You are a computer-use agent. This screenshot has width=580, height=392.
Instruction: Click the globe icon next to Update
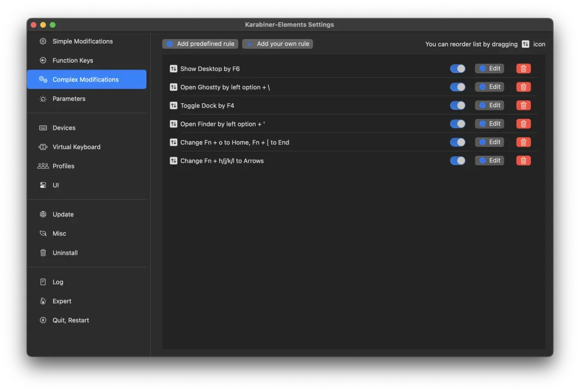(x=43, y=214)
